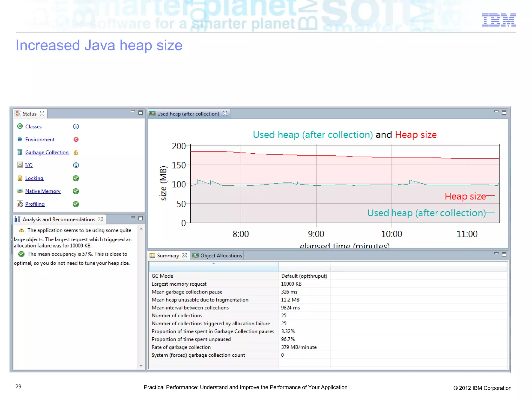Screen dimensions: 532x399
Task: Click the scroll-down arrow in Analysis panel
Action: point(141,366)
